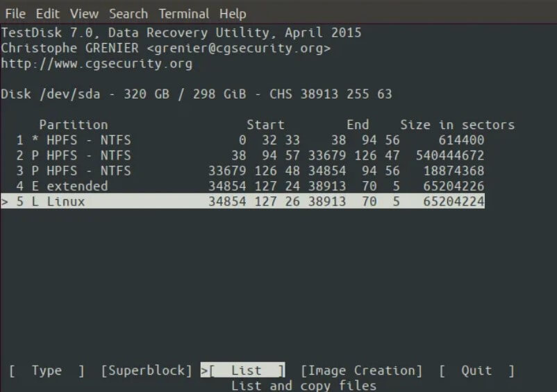
Task: Open the Terminal menu
Action: pyautogui.click(x=183, y=14)
